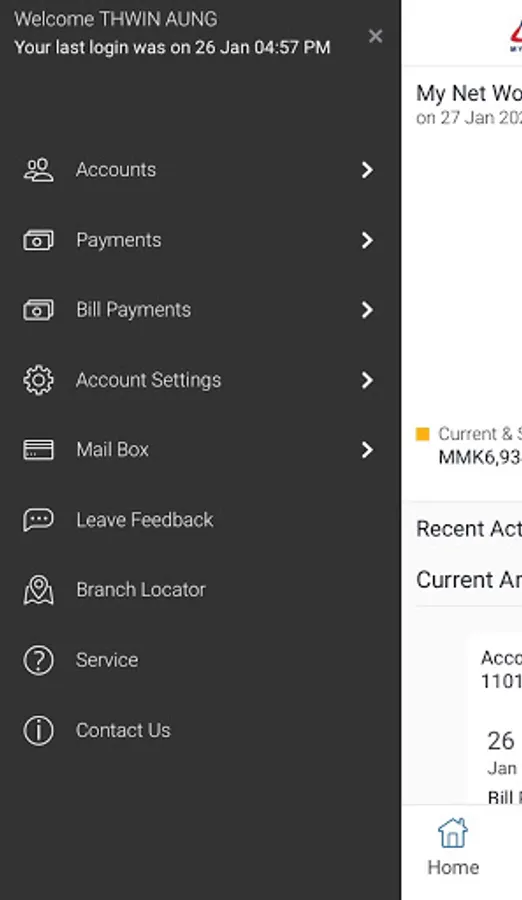This screenshot has height=900, width=522.
Task: Click the Contact Us info icon
Action: pyautogui.click(x=38, y=730)
